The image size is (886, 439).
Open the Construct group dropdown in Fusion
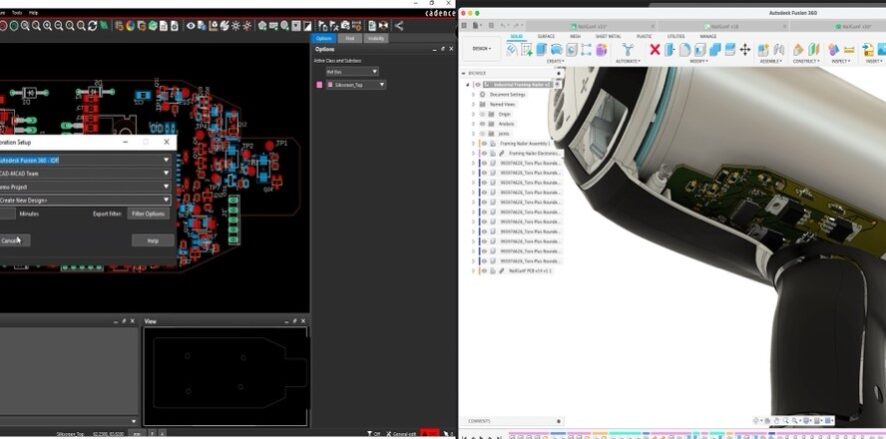tap(806, 61)
